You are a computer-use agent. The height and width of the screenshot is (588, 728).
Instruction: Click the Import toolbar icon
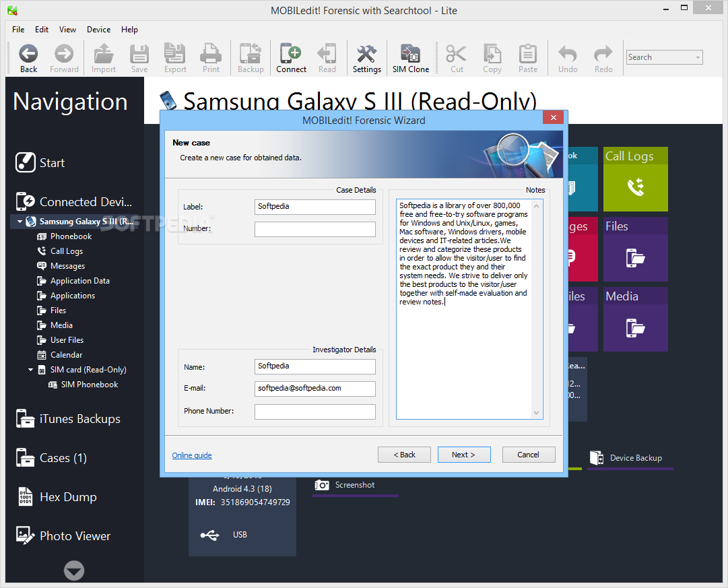(x=104, y=58)
